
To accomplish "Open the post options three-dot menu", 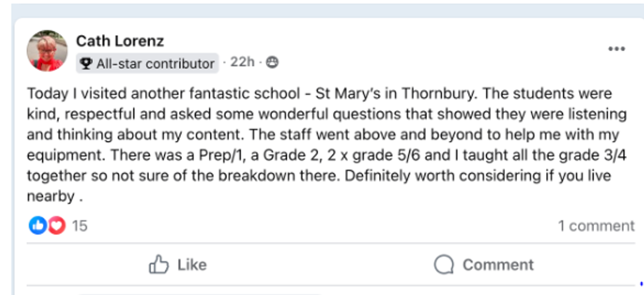I will pos(617,49).
